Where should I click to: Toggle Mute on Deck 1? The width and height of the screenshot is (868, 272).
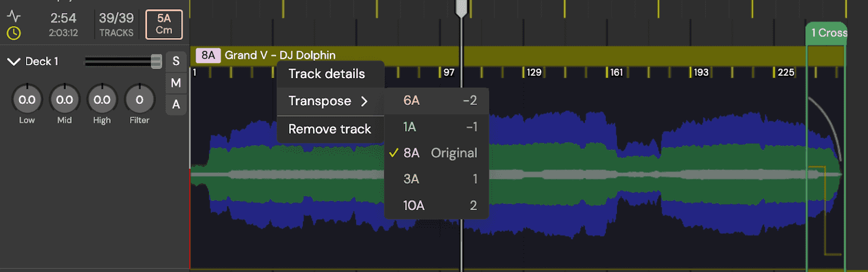pos(176,83)
